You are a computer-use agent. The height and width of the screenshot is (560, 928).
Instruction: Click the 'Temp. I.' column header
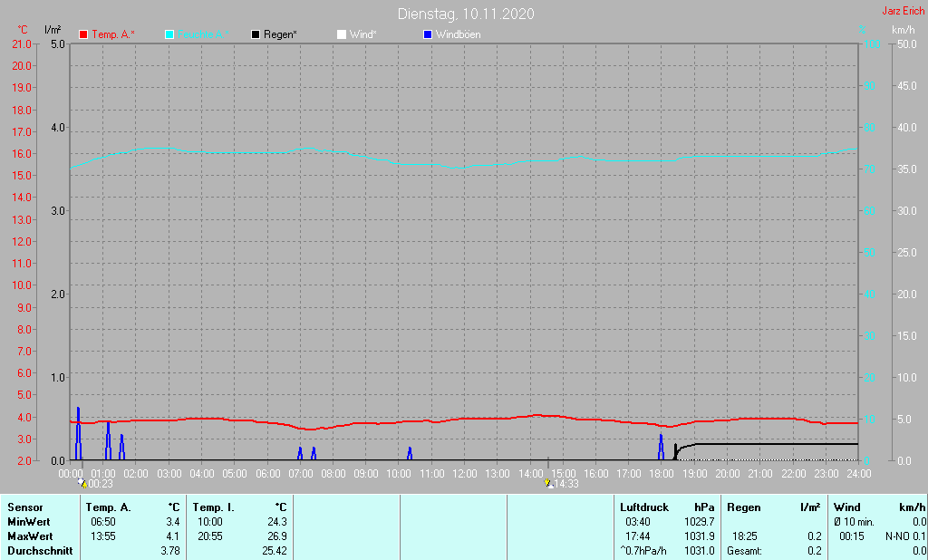214,508
